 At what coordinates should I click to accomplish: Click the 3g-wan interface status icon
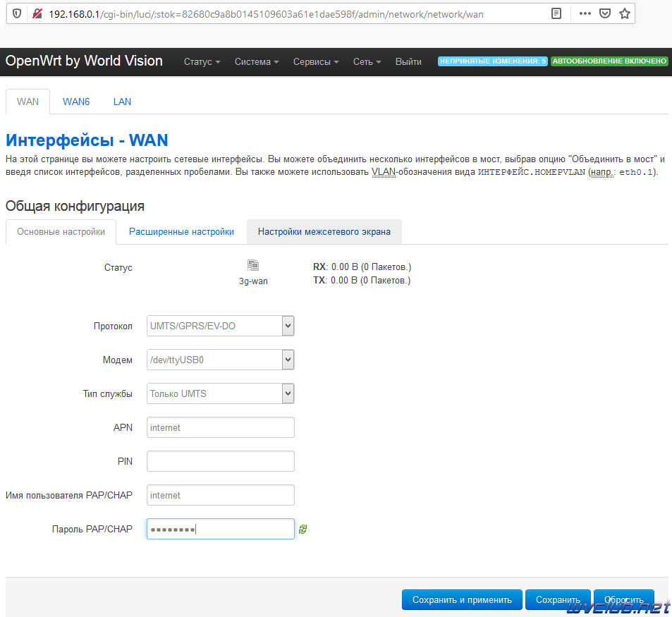coord(253,265)
